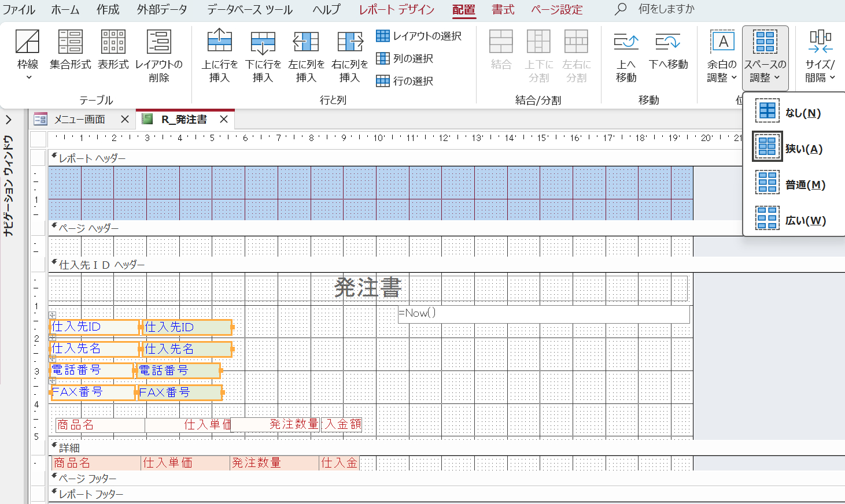Switch to the 外部データ ribbon tab
845x504 pixels.
[163, 10]
